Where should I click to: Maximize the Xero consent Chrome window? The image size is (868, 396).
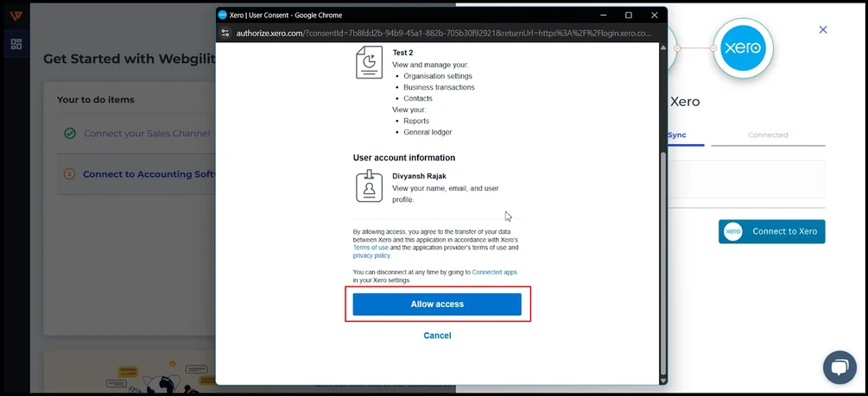point(628,15)
